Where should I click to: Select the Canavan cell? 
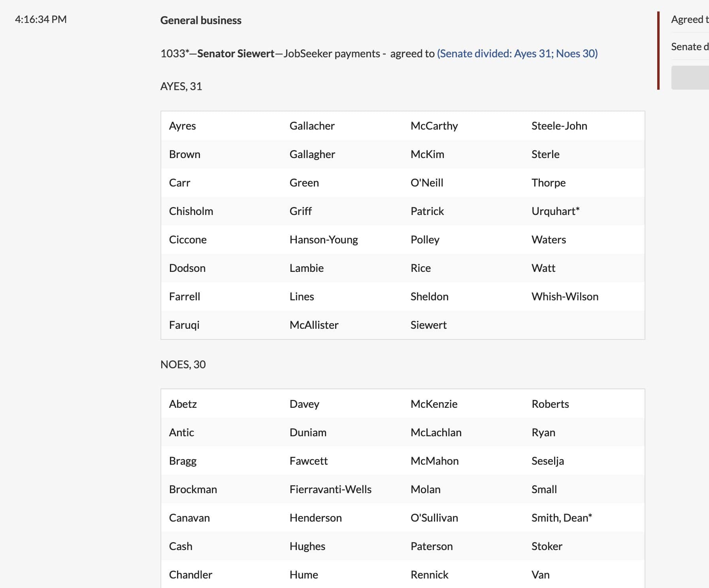point(221,518)
